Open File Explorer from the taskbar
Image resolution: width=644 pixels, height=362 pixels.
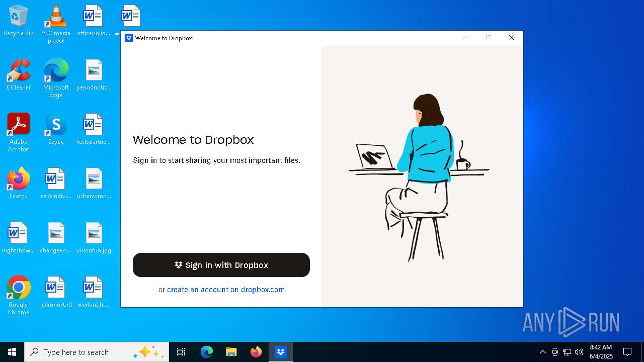(231, 352)
